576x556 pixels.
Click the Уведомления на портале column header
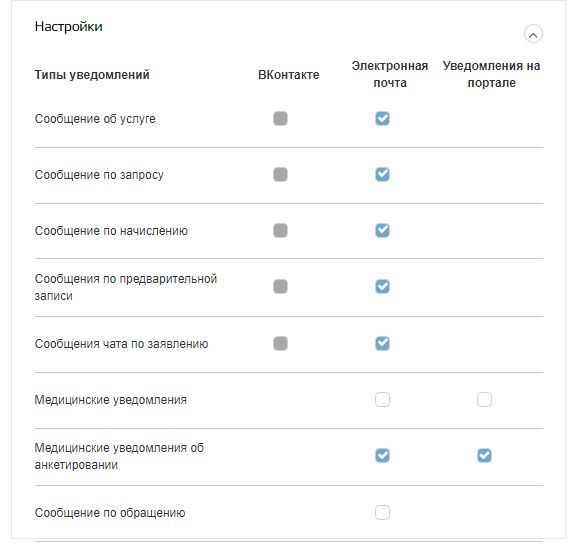[492, 74]
